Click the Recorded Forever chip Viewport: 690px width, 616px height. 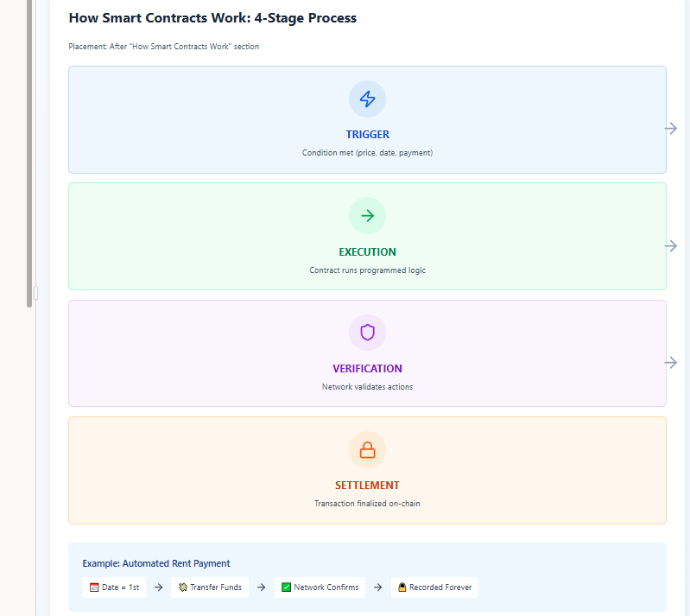click(x=434, y=587)
